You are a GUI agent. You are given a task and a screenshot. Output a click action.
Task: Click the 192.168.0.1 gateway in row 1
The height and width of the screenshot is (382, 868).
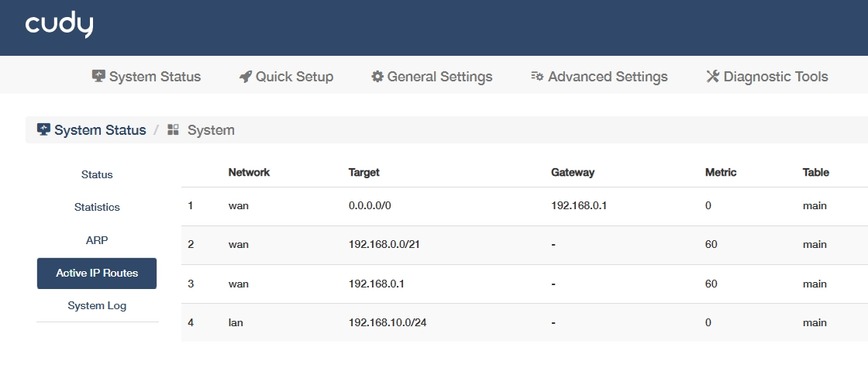coord(578,205)
